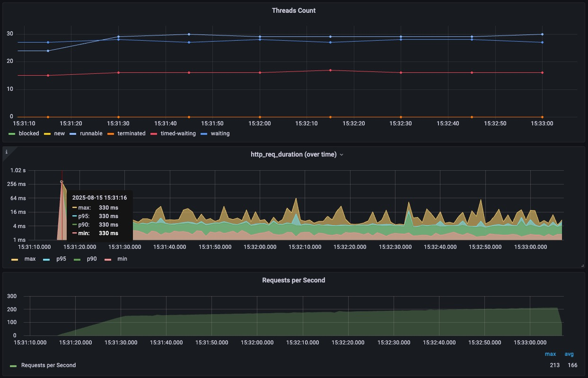Image resolution: width=588 pixels, height=378 pixels.
Task: Open the Threads Count panel title menu
Action: pyautogui.click(x=293, y=10)
